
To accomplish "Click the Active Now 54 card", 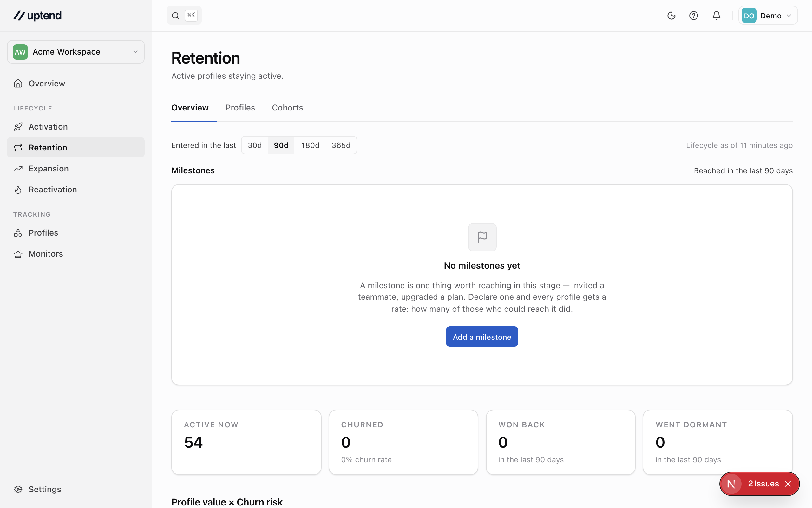I will click(x=246, y=442).
